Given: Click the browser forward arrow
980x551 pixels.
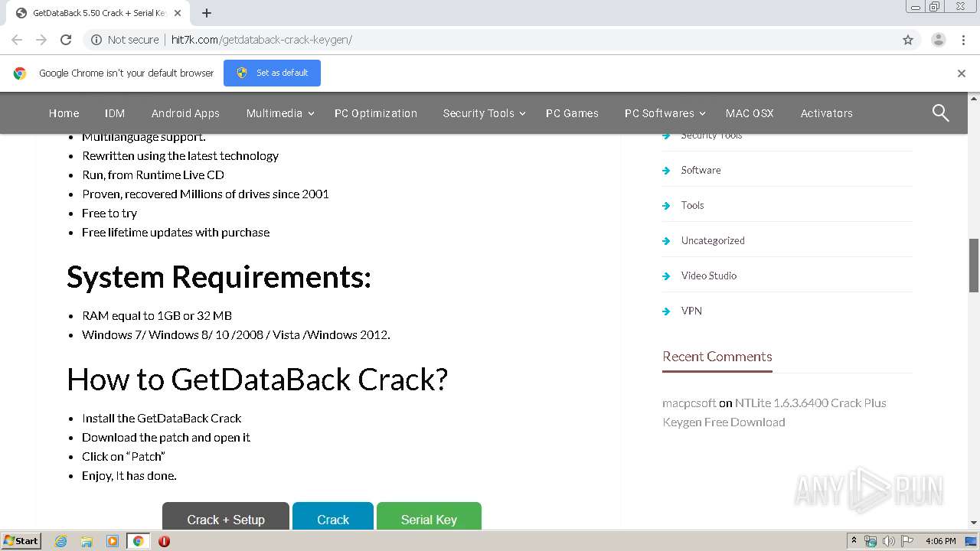Looking at the screenshot, I should click(41, 40).
